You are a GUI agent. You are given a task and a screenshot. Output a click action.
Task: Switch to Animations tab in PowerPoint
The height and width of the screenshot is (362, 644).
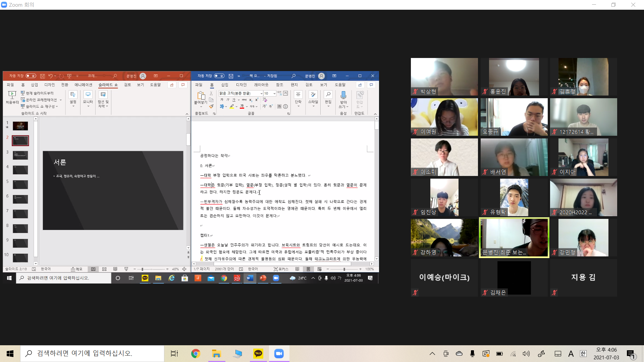point(83,85)
